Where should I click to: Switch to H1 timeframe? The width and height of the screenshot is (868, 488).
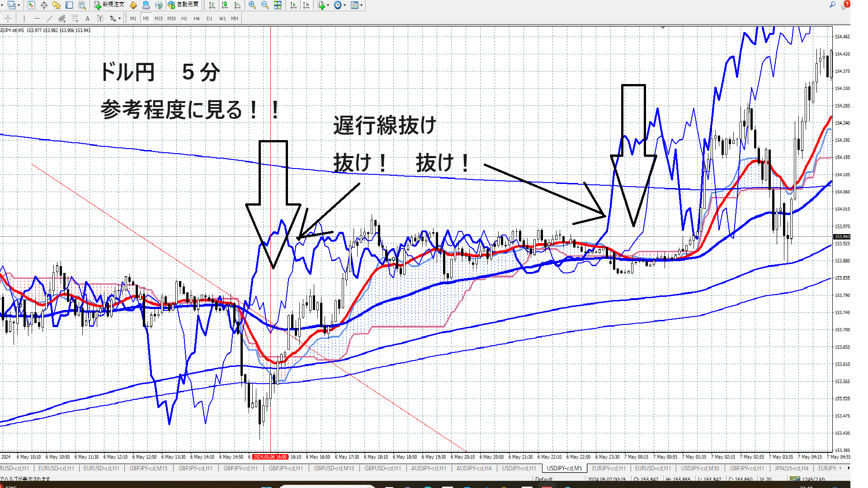(x=184, y=19)
